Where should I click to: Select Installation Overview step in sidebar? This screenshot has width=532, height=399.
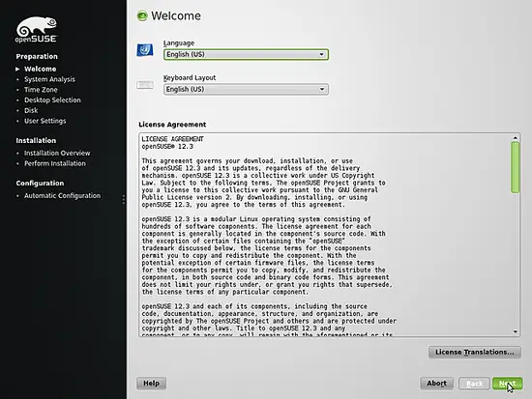coord(57,154)
